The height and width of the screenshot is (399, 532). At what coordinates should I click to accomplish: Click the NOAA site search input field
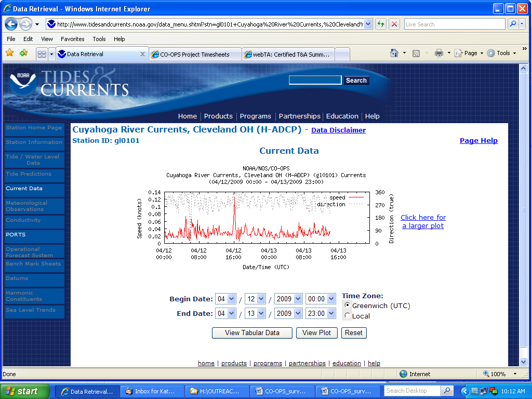click(x=315, y=80)
